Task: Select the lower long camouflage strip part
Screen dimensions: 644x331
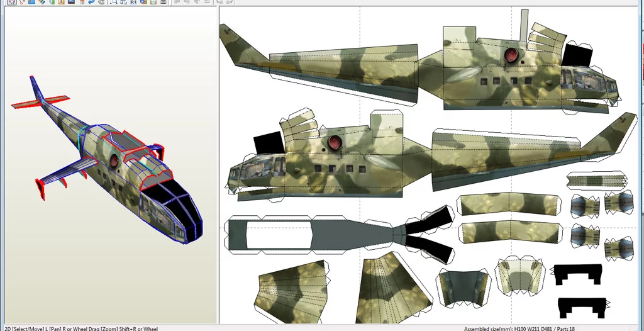Action: point(509,232)
